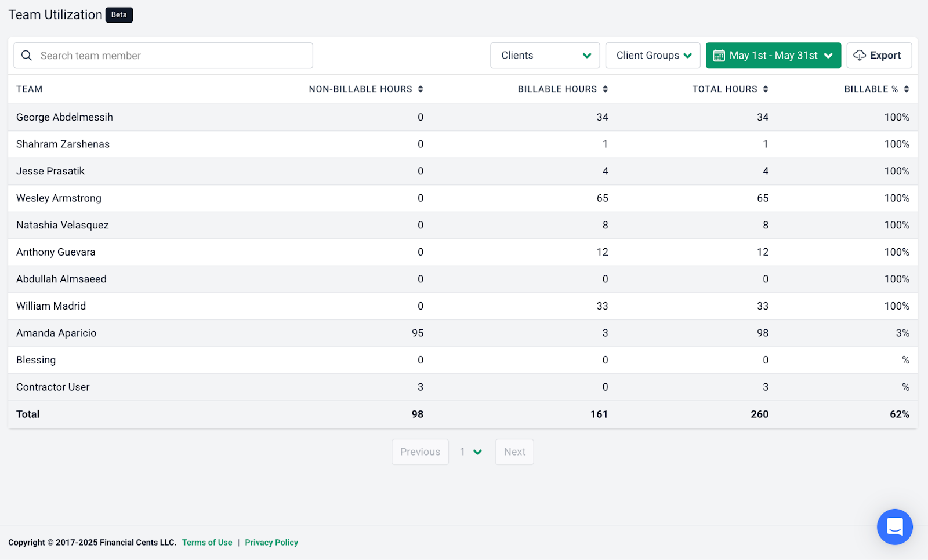Screen dimensions: 928x560
Task: Select George Abdelmessih row name
Action: pos(64,117)
